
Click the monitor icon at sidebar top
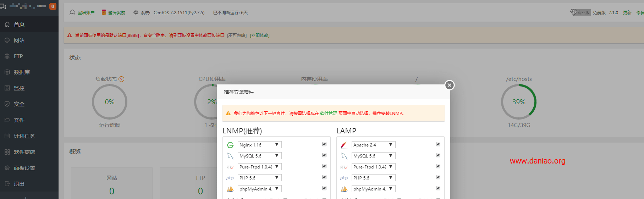click(x=3, y=6)
